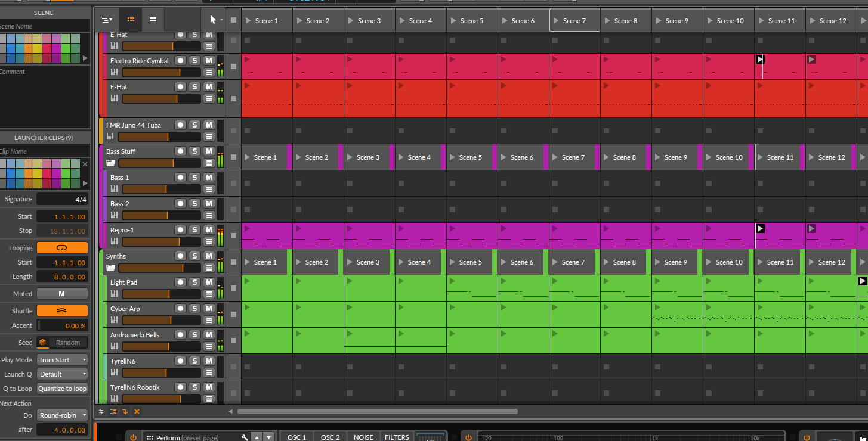Open the Next Action Do dropdown
The width and height of the screenshot is (868, 441).
tap(62, 415)
